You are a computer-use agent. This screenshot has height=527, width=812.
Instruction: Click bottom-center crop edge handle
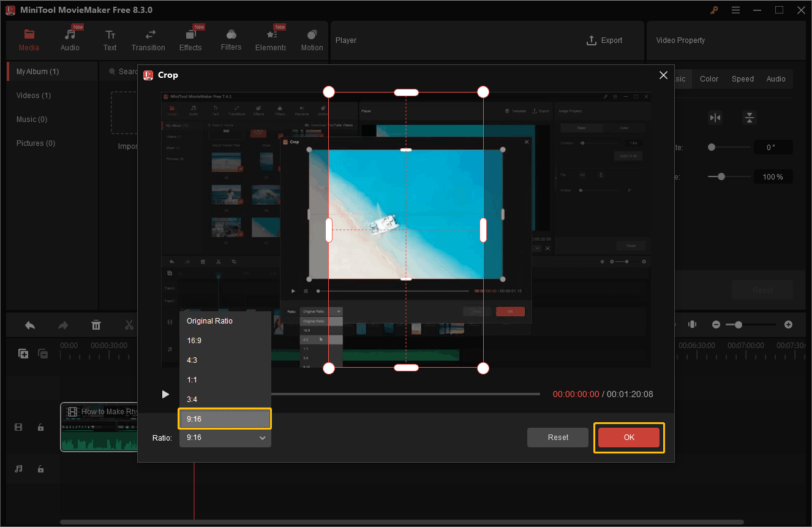(x=406, y=368)
